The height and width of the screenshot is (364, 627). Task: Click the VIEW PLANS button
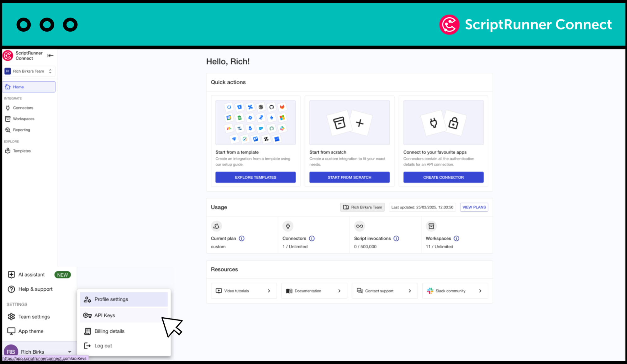(474, 207)
